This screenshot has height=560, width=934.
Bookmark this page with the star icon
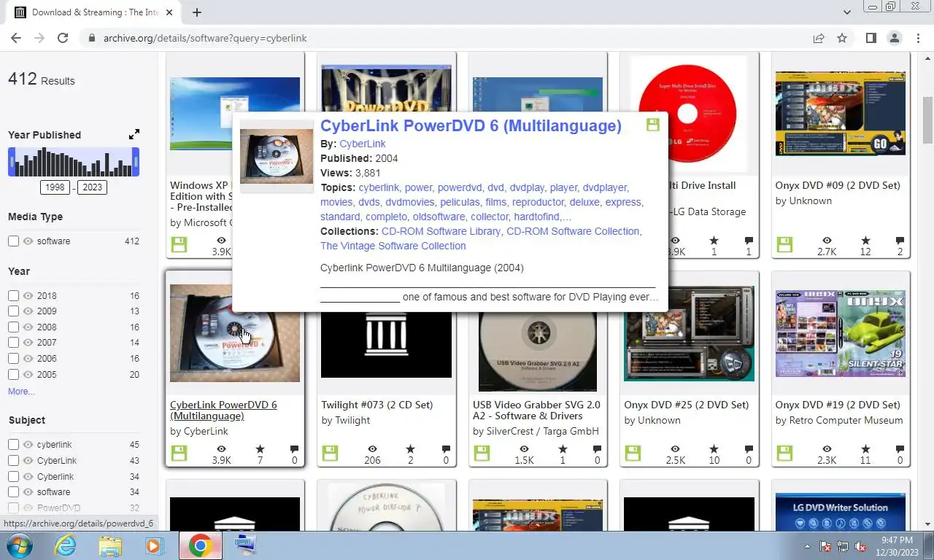coord(842,38)
